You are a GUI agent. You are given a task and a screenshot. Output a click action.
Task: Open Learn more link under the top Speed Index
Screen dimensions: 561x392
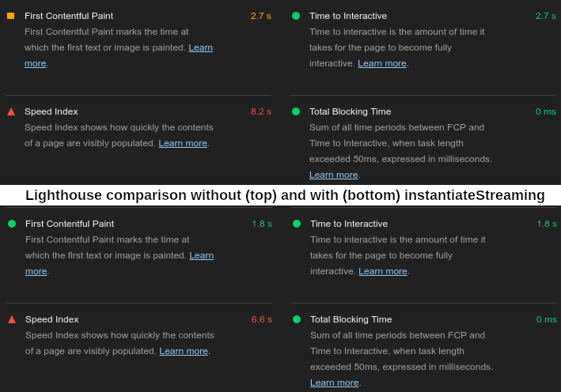[183, 143]
